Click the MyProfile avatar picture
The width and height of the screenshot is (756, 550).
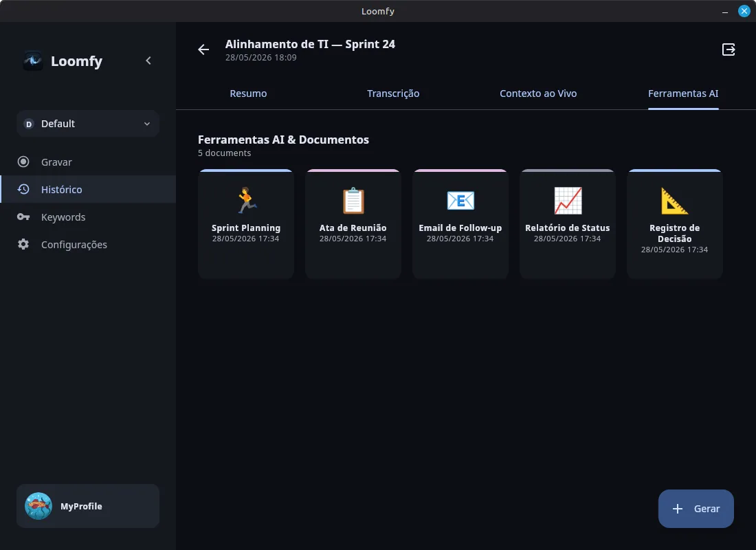point(38,506)
